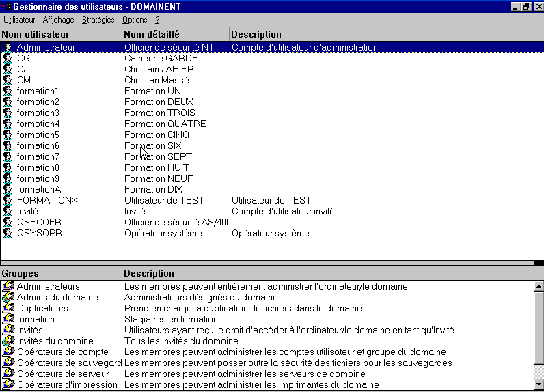Click the groups list Description column header

pyautogui.click(x=333, y=273)
